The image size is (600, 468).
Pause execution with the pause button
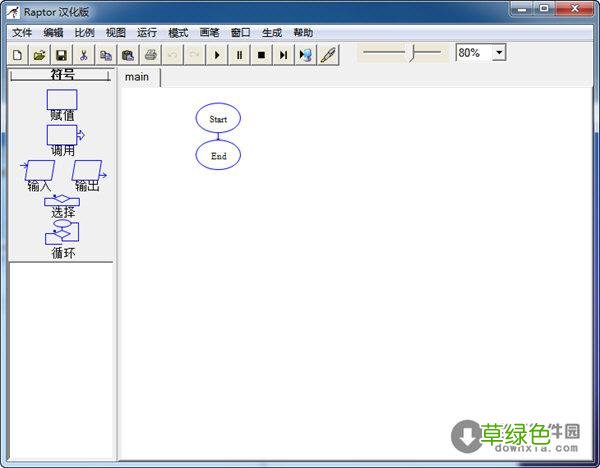(239, 54)
